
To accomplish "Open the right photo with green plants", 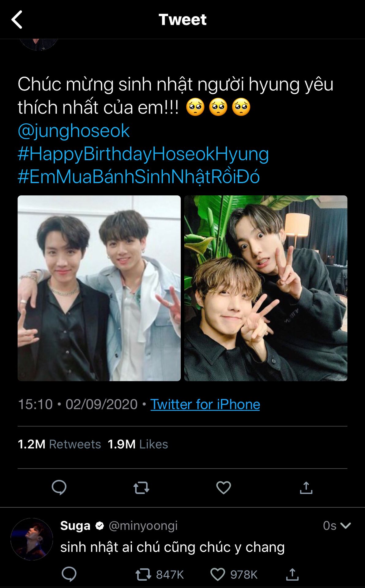I will point(265,288).
